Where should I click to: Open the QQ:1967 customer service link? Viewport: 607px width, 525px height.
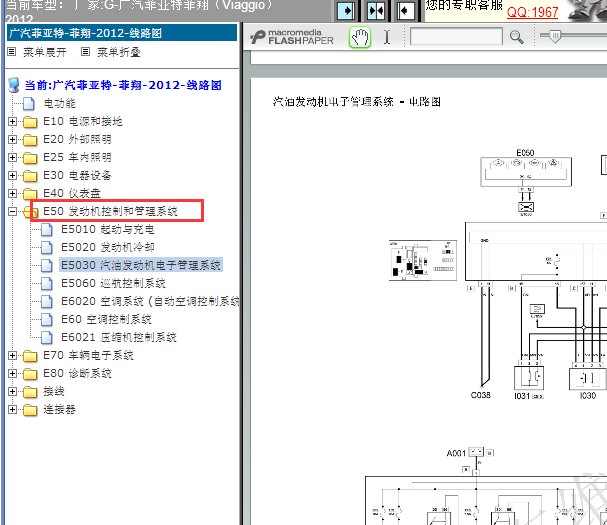532,12
